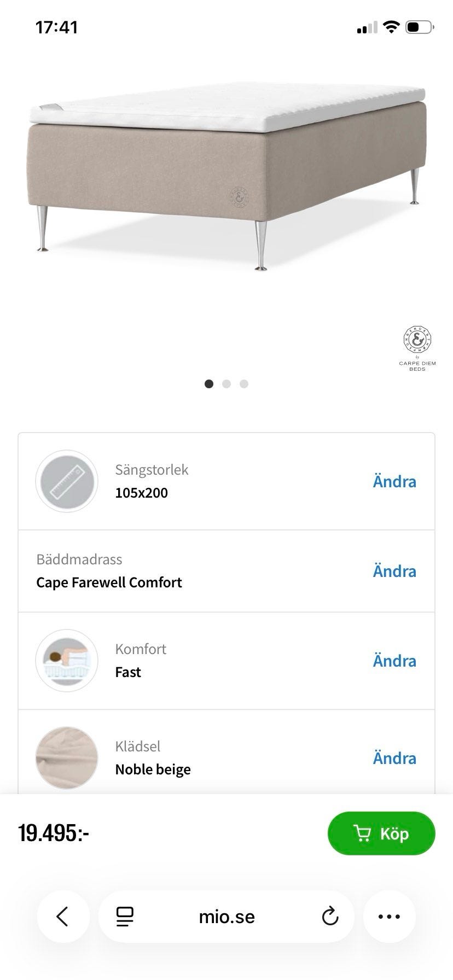
Task: Select the Noble beige fabric swatch
Action: click(67, 758)
